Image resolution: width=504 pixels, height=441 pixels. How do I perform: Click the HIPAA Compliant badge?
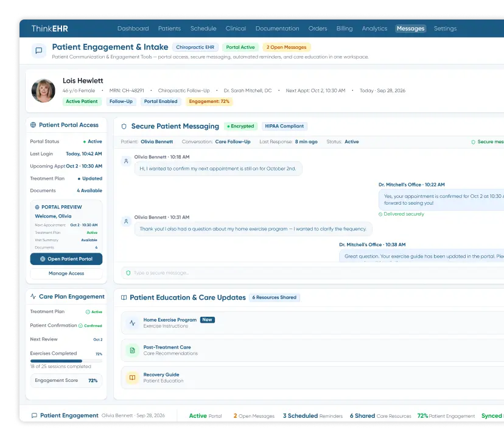click(x=284, y=127)
